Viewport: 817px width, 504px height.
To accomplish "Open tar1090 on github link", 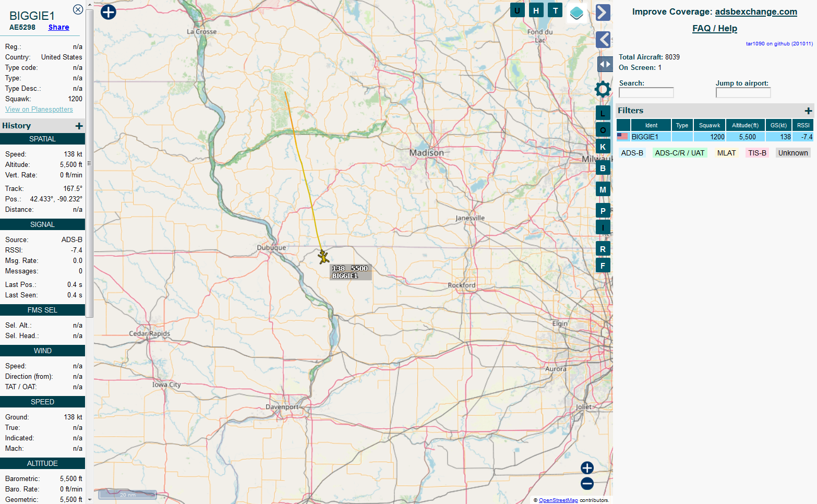I will tap(779, 44).
